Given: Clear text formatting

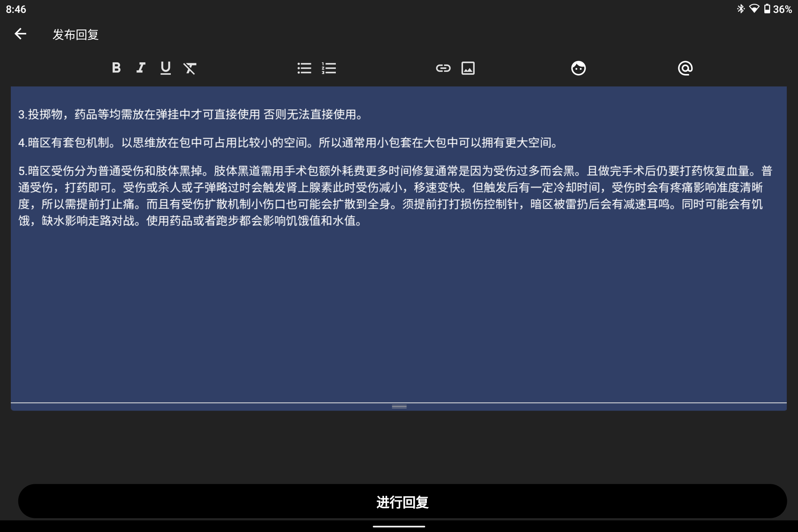Looking at the screenshot, I should click(190, 68).
